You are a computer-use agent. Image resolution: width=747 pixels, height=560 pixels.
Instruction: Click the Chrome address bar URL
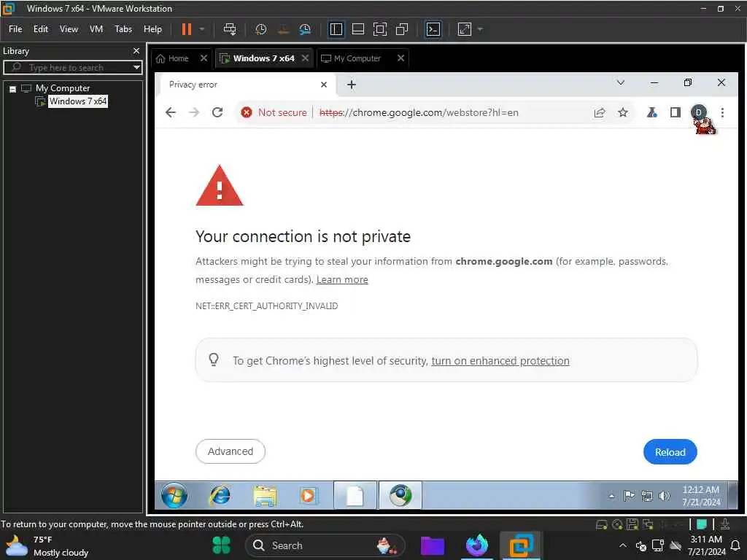pyautogui.click(x=419, y=112)
